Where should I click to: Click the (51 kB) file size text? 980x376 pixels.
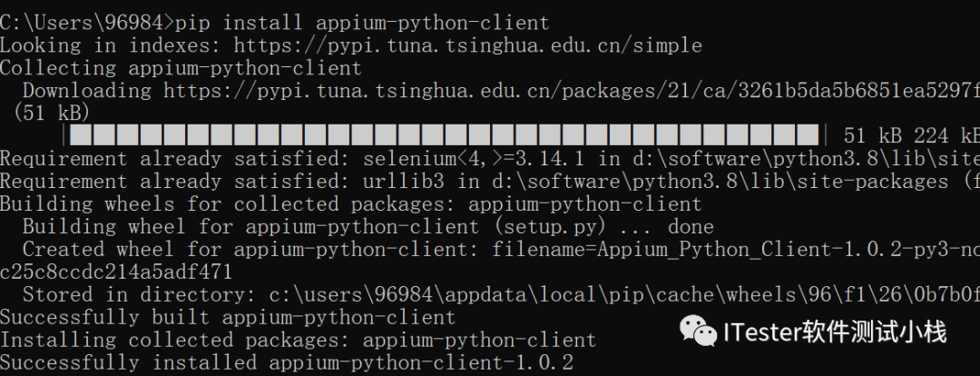(x=52, y=114)
